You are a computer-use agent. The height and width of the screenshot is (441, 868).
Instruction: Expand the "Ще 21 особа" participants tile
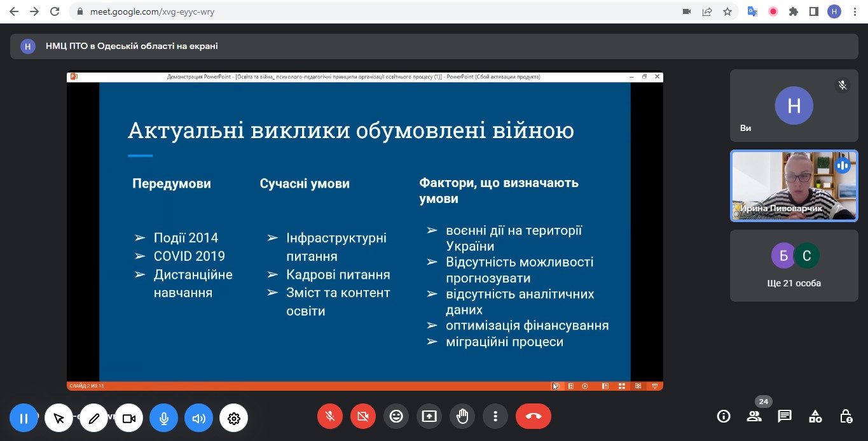[x=794, y=265]
